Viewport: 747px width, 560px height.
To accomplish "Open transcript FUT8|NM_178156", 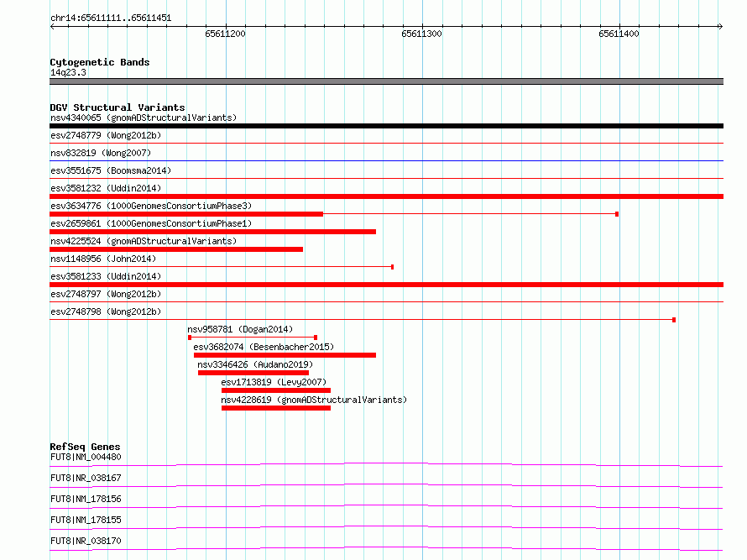I will [x=86, y=499].
